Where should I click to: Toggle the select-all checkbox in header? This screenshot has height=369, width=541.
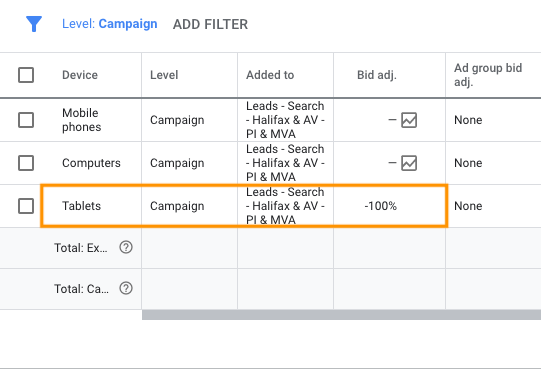pyautogui.click(x=26, y=75)
